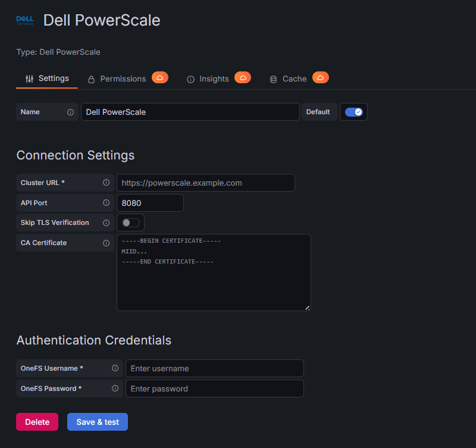476x448 pixels.
Task: Click the CA Certificate textarea resize handle
Action: pyautogui.click(x=308, y=308)
